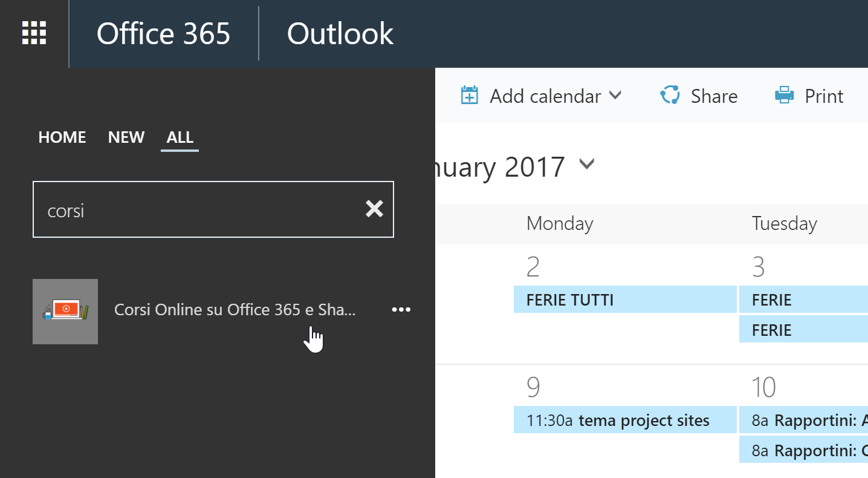
Task: Open the first Rapportini event on Tuesday 10
Action: coord(804,421)
